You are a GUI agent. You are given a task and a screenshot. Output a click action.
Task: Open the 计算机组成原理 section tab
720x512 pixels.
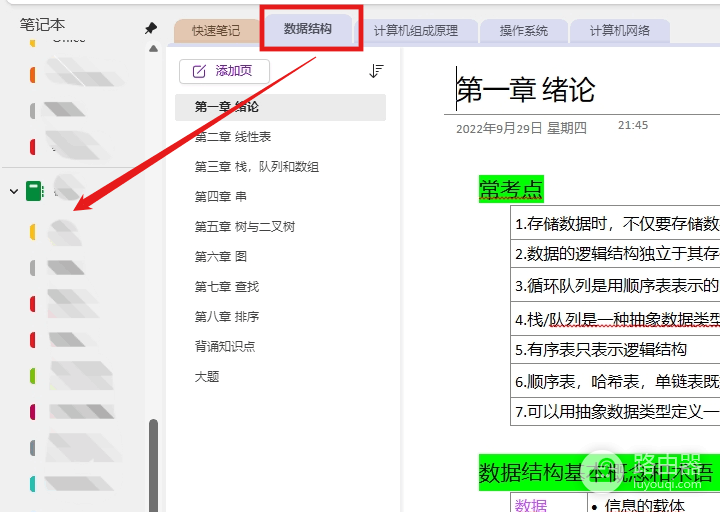pyautogui.click(x=416, y=31)
